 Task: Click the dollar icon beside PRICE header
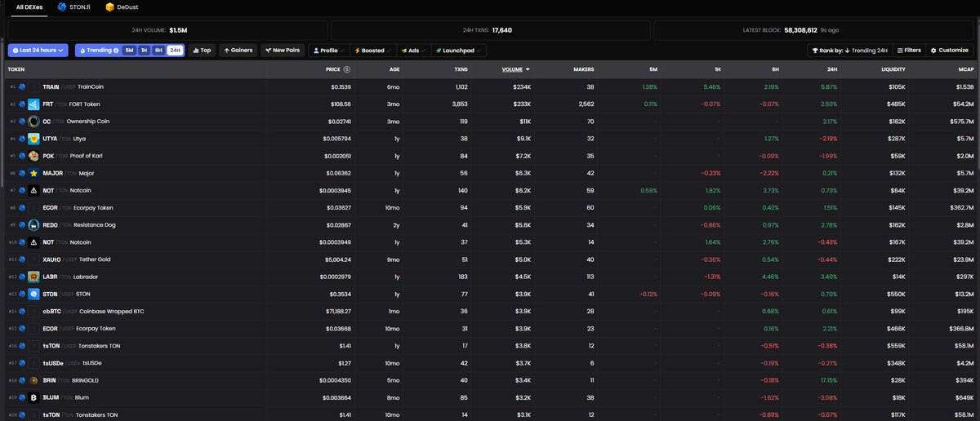347,69
